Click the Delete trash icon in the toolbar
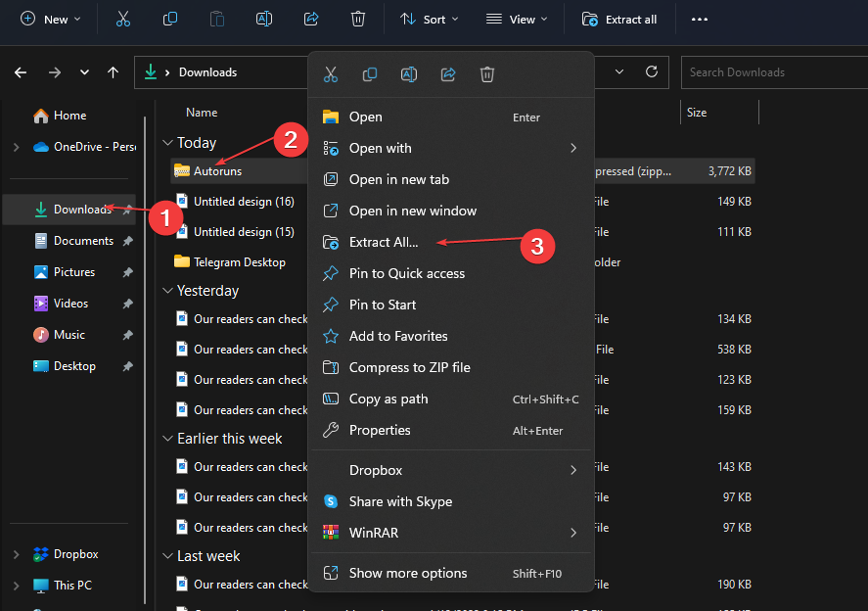The height and width of the screenshot is (611, 868). click(358, 19)
